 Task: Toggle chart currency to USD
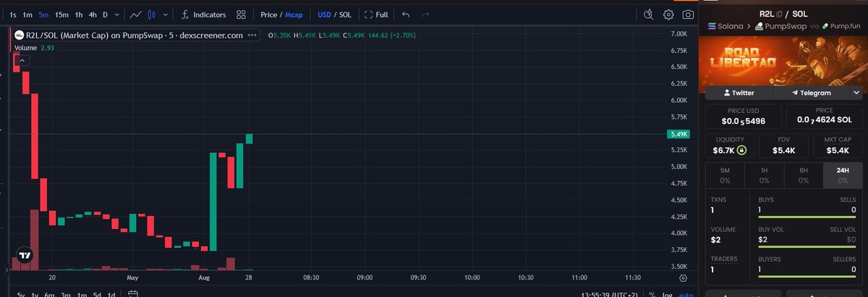tap(325, 14)
